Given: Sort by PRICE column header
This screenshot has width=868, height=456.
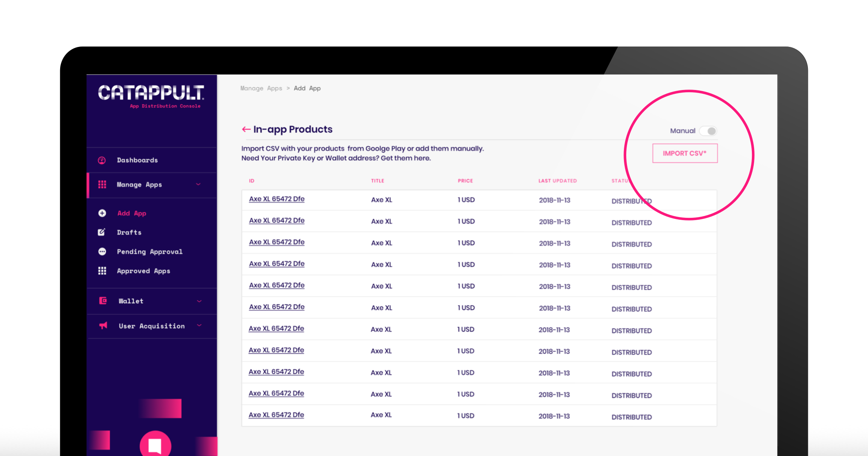Looking at the screenshot, I should 465,181.
